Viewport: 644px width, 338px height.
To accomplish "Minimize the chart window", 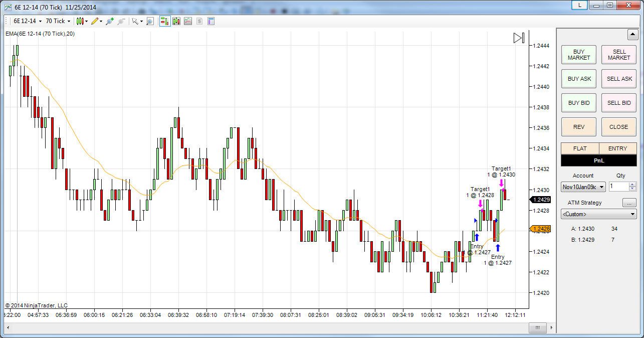I will pos(596,5).
